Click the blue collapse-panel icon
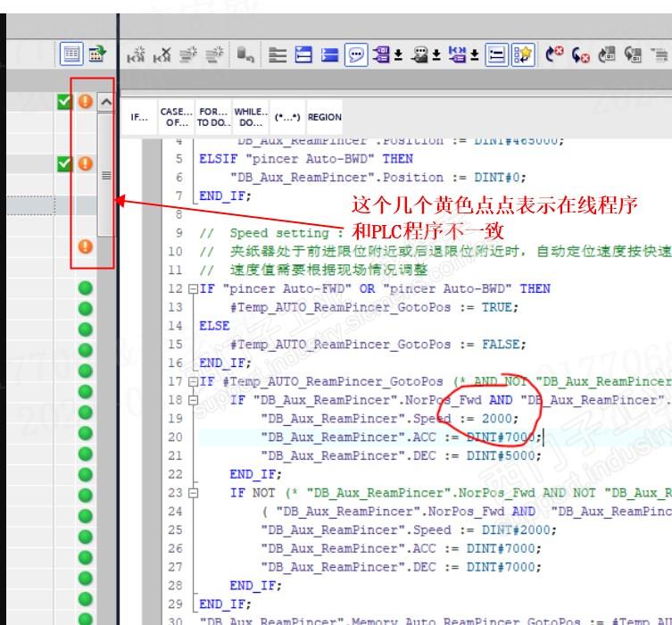The height and width of the screenshot is (625, 672). [303, 54]
